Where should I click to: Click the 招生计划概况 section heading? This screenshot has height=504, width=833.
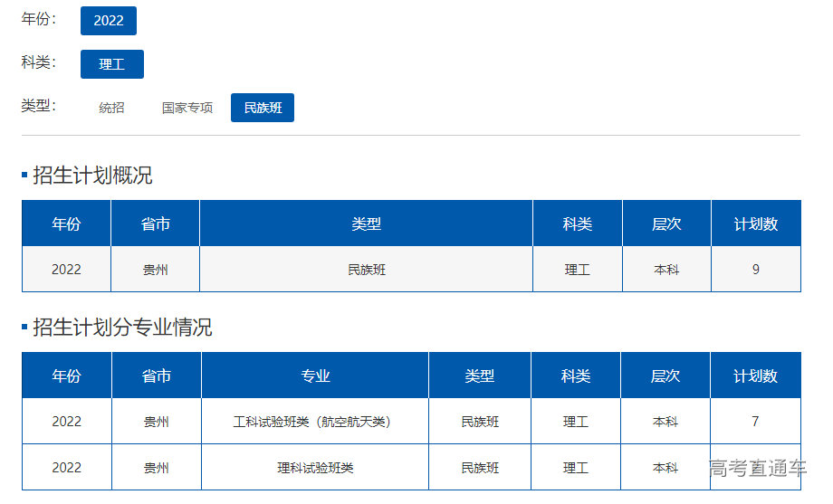coord(92,176)
